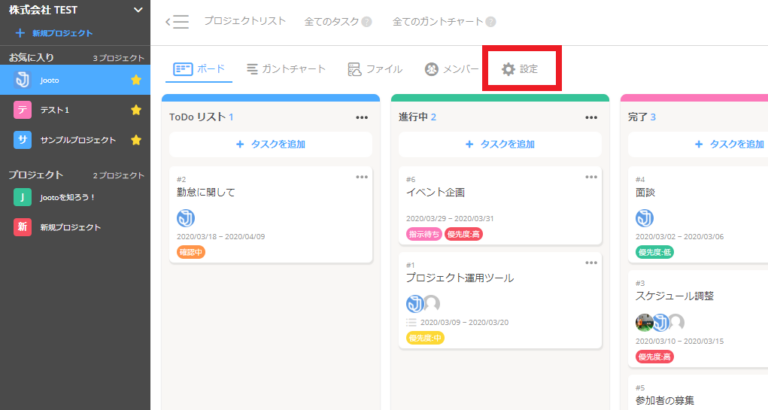The image size is (768, 410).
Task: Click the assignee avatar on 勤怠に関して card
Action: (x=185, y=218)
